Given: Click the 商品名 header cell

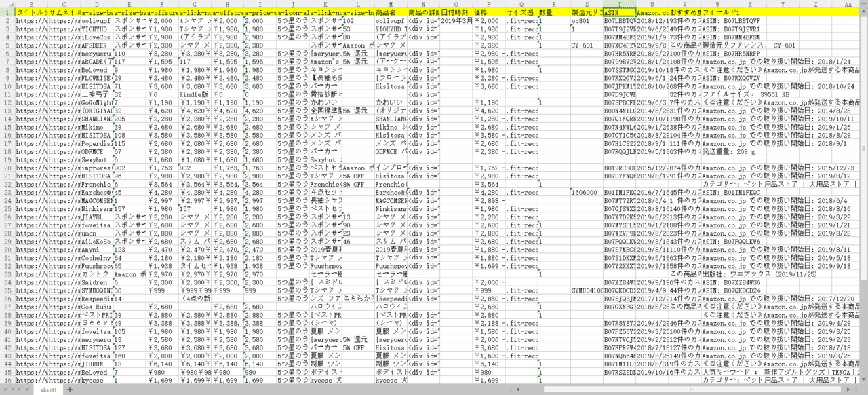Looking at the screenshot, I should (x=392, y=12).
